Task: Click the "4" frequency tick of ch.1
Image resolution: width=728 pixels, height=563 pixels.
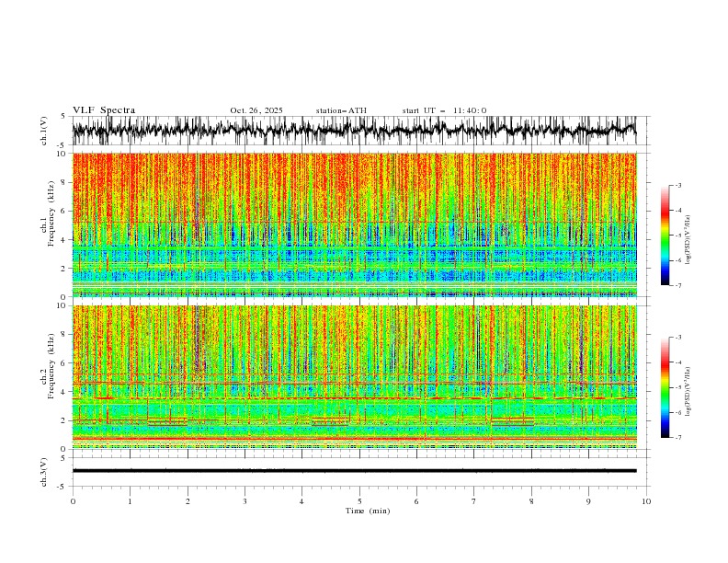Action: coord(65,240)
